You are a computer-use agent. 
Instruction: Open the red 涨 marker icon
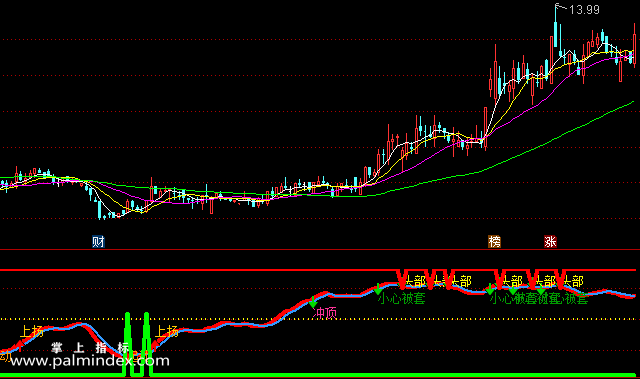(x=550, y=242)
